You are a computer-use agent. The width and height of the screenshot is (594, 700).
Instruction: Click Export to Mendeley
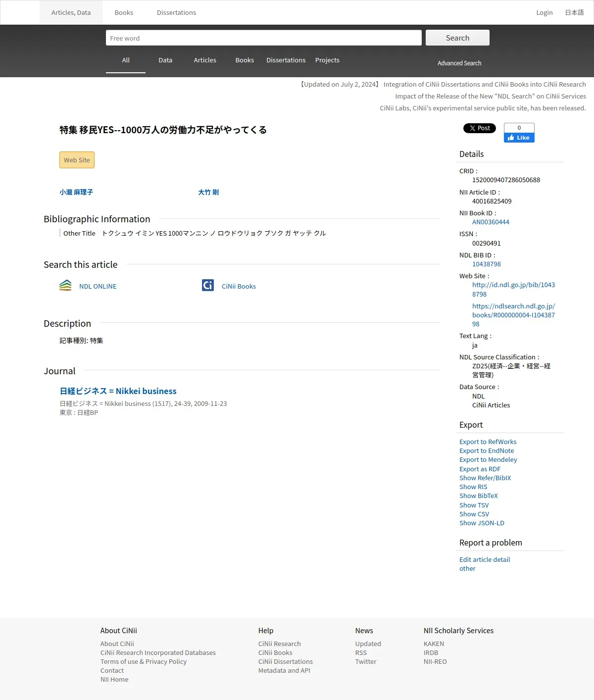pos(488,460)
